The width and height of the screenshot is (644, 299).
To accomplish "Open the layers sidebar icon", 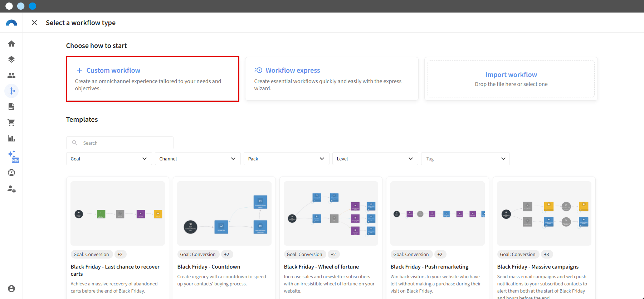I will pos(11,59).
